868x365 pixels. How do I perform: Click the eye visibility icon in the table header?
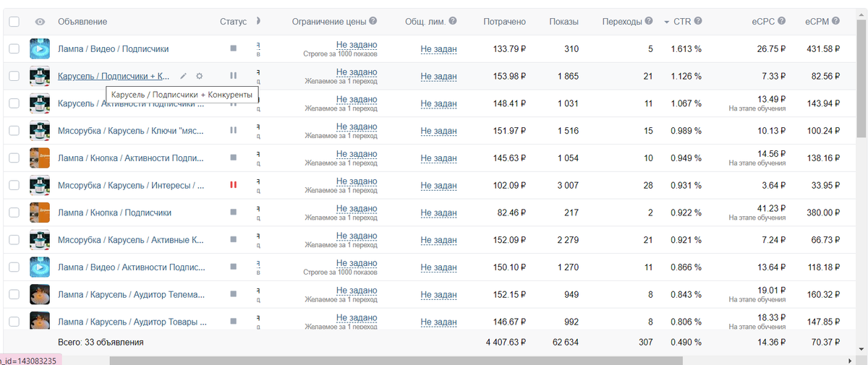39,22
